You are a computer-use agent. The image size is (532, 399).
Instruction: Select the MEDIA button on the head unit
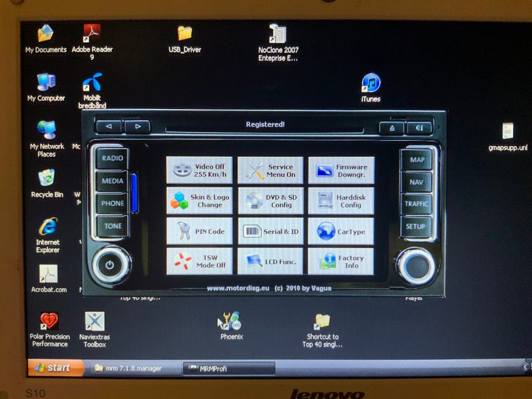pos(112,181)
